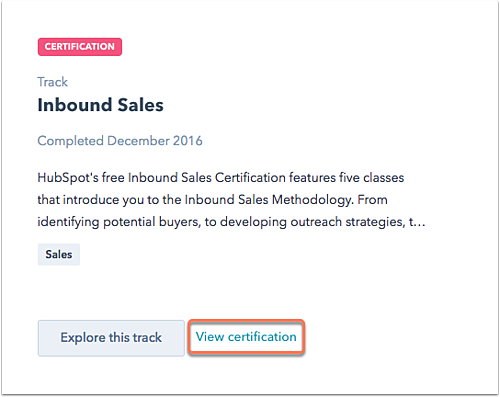Click the View certification link
This screenshot has width=500, height=397.
tap(246, 337)
